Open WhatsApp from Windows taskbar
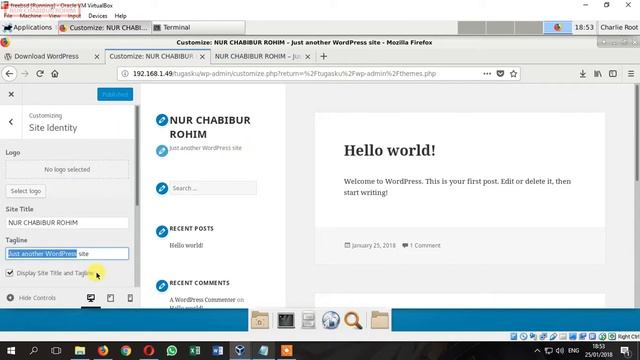The image size is (640, 360). (172, 351)
